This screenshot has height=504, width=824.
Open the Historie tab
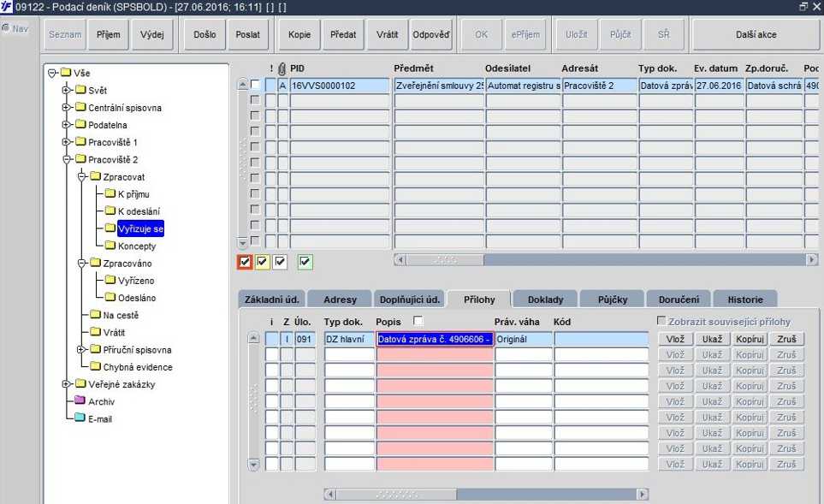point(744,299)
